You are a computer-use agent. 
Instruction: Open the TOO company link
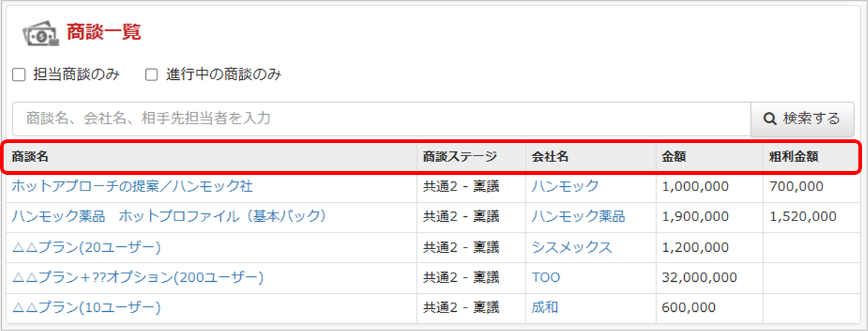545,278
